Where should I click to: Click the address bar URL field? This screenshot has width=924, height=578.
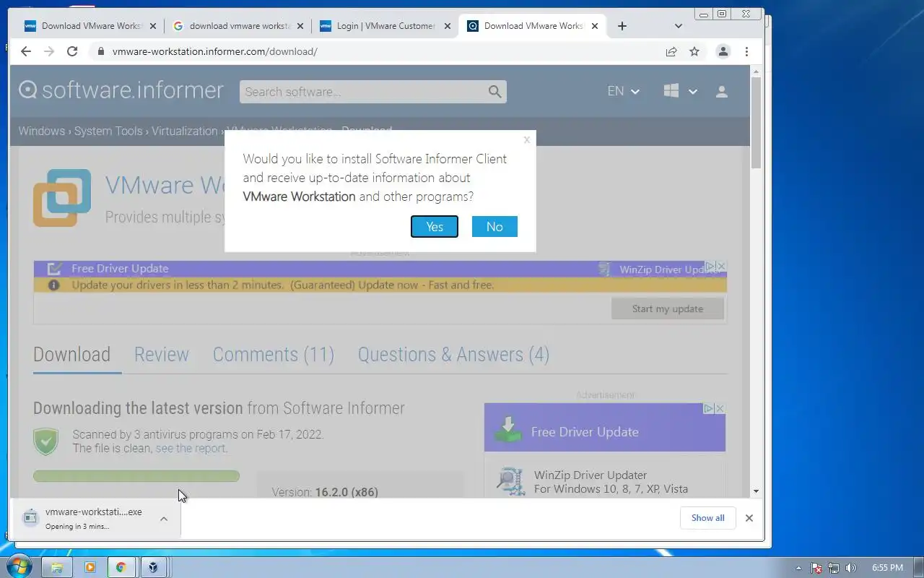click(375, 51)
